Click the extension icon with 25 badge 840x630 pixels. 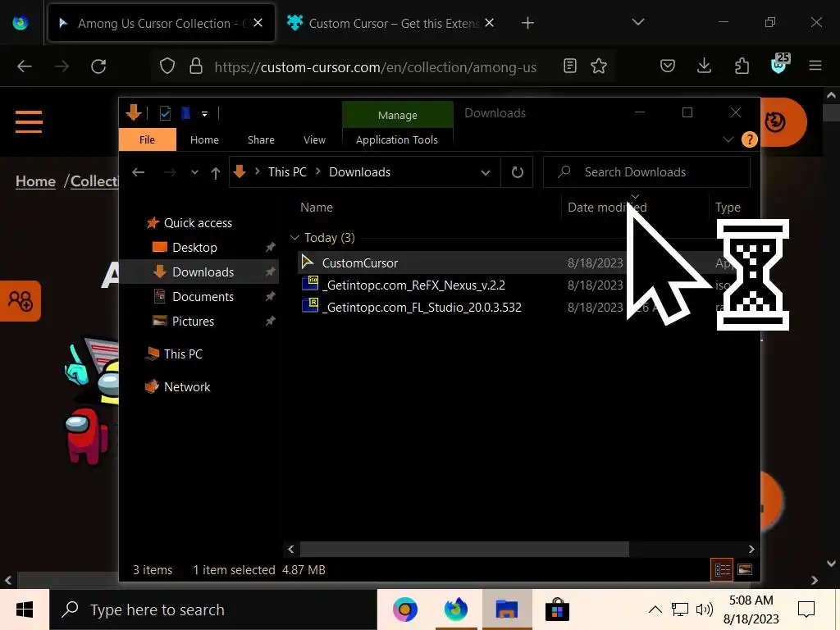click(x=779, y=64)
